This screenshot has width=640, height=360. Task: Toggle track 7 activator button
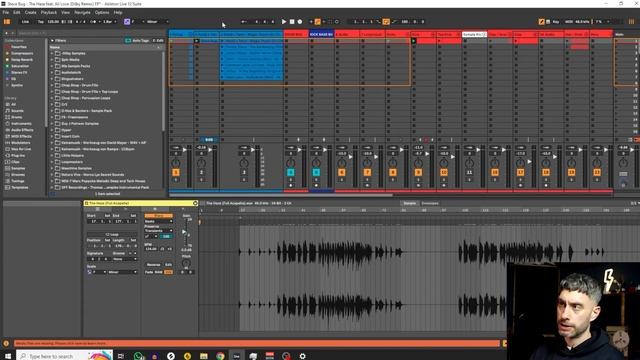pos(367,173)
